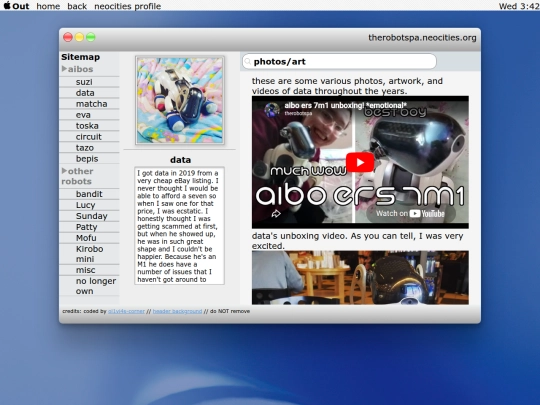Click the aibo robot dog profile photo
Image resolution: width=540 pixels, height=405 pixels.
(x=180, y=100)
